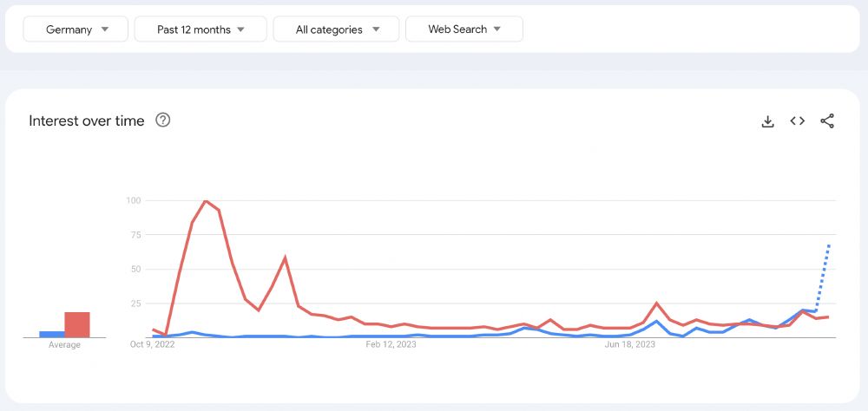868x411 pixels.
Task: Expand the Past 12 months time filter
Action: click(x=201, y=29)
